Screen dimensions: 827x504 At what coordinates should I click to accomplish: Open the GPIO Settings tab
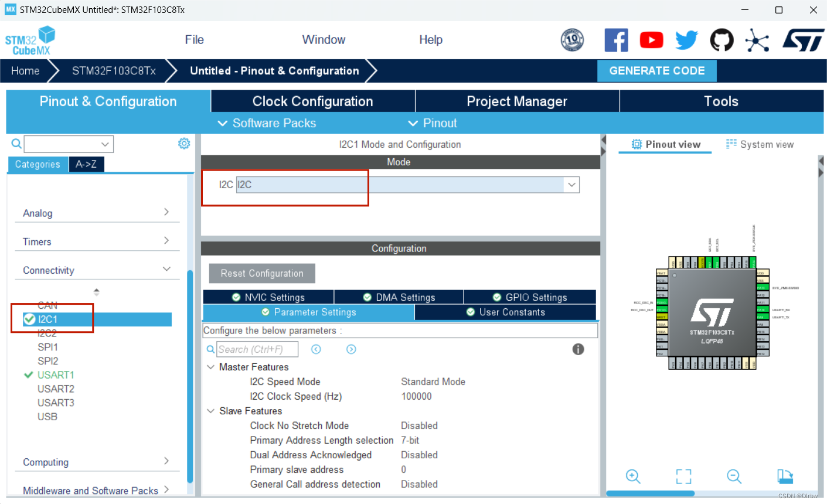pos(530,297)
